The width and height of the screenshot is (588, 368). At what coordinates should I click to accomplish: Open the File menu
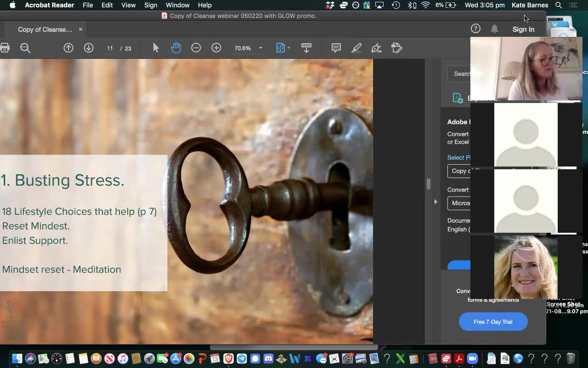pos(88,5)
